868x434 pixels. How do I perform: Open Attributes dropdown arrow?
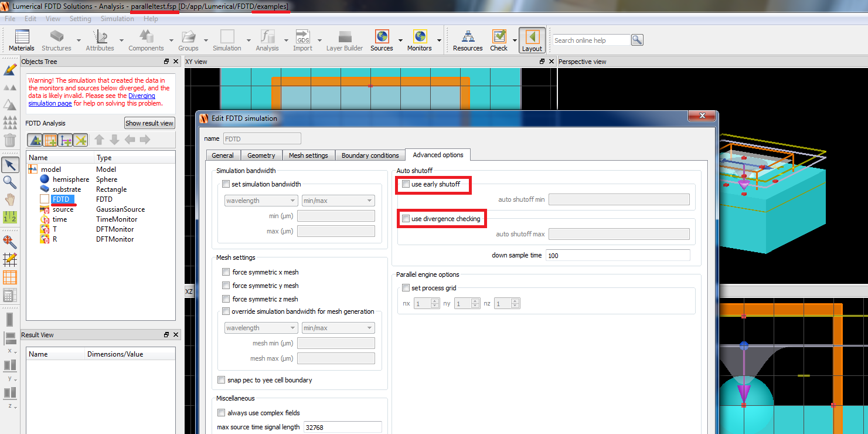click(x=121, y=40)
